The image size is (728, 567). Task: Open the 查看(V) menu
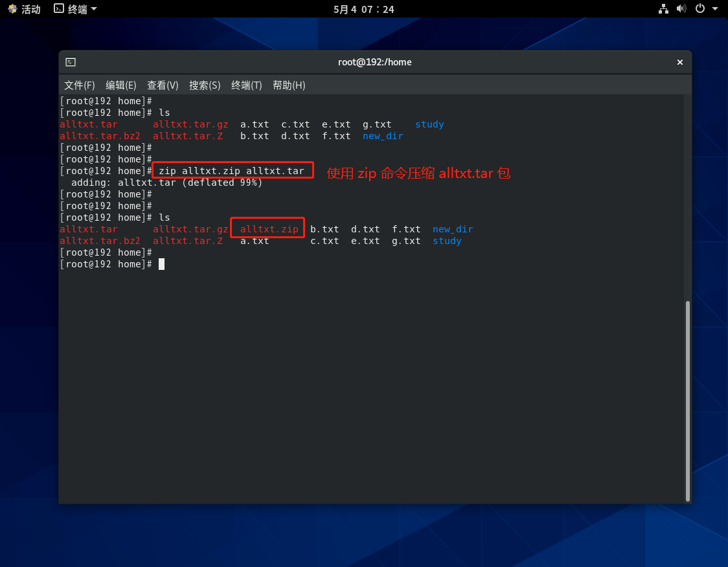click(163, 85)
